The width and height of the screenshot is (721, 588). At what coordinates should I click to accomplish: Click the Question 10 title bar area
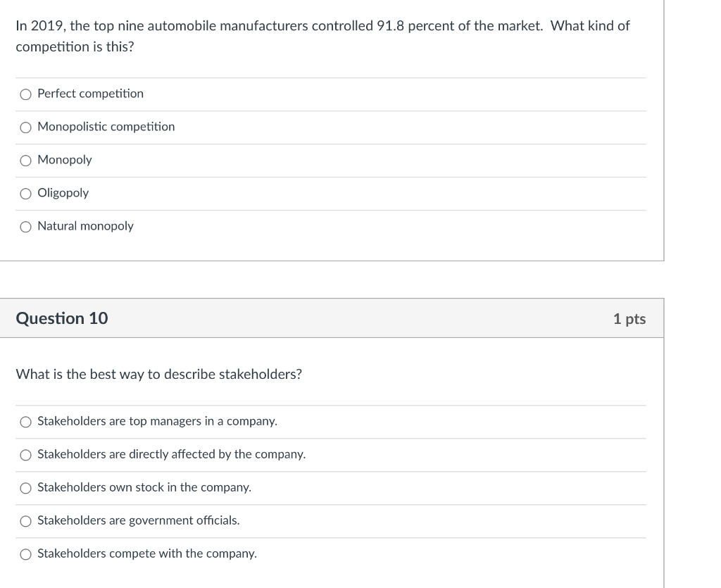pos(331,318)
